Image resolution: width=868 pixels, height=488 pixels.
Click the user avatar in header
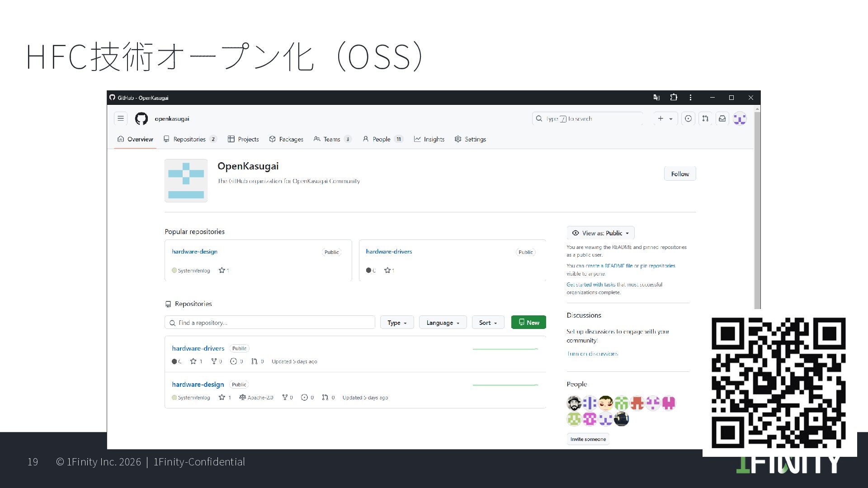pos(740,119)
